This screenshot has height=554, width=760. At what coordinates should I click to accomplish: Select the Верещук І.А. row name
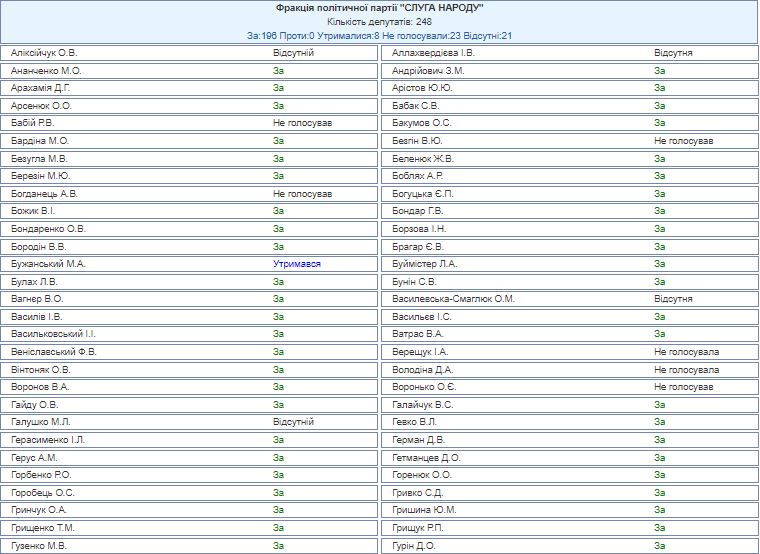pyautogui.click(x=420, y=352)
